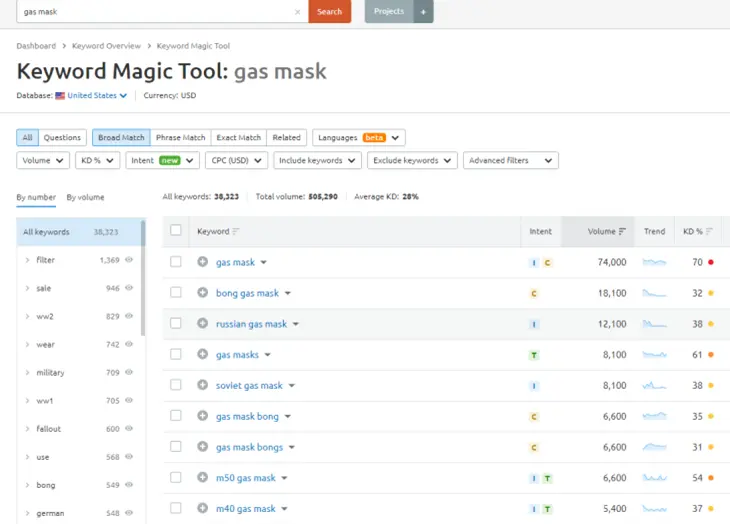Open 'gas mask bongs' keyword link
This screenshot has width=730, height=524.
pos(250,447)
